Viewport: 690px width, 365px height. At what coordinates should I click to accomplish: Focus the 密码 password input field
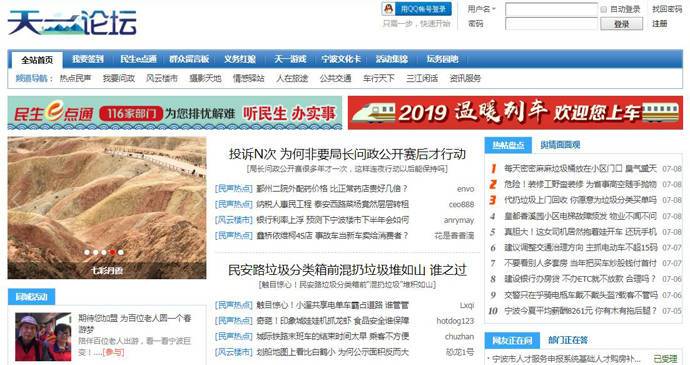551,24
